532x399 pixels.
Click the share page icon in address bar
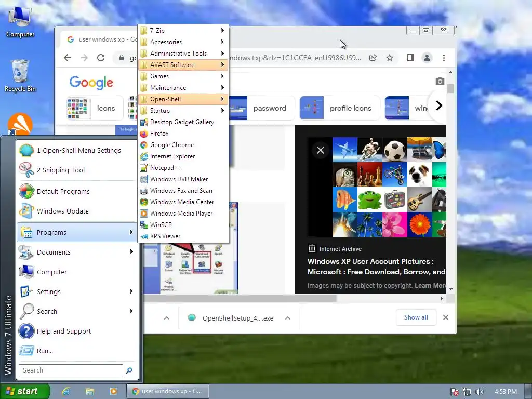pyautogui.click(x=373, y=58)
